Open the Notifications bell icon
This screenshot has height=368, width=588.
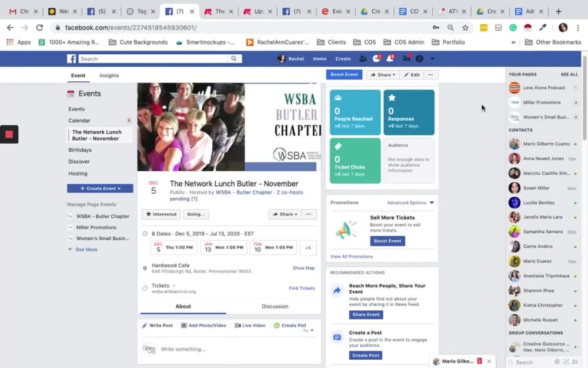(x=390, y=58)
